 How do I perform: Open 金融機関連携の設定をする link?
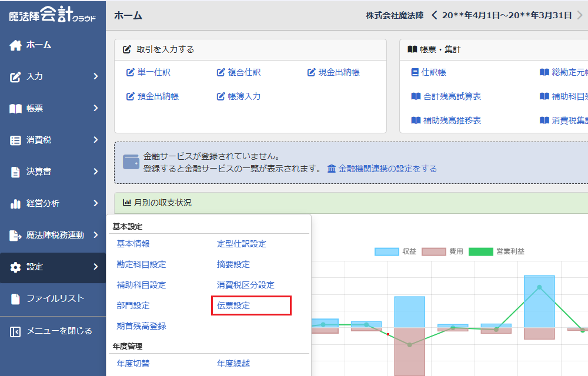coord(387,169)
